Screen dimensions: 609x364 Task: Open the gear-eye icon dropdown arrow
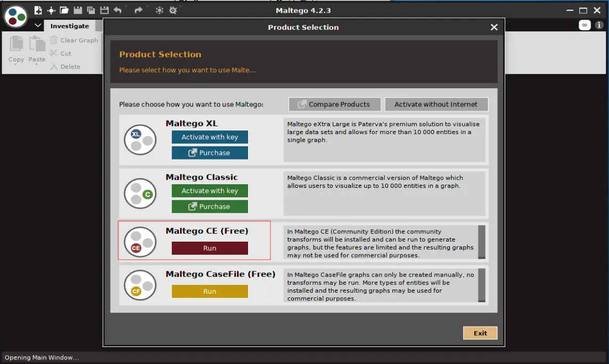[180, 7]
